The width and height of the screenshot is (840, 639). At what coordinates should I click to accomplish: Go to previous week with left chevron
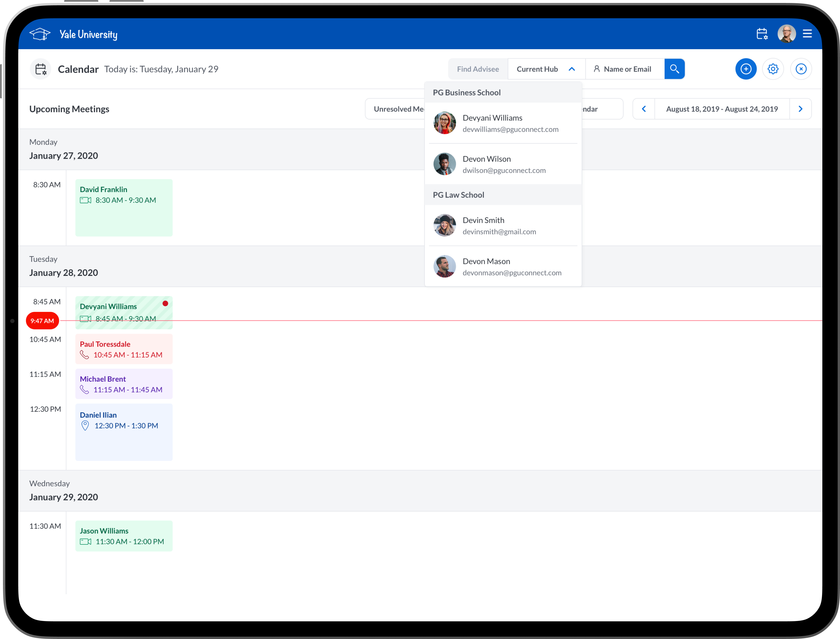[644, 109]
